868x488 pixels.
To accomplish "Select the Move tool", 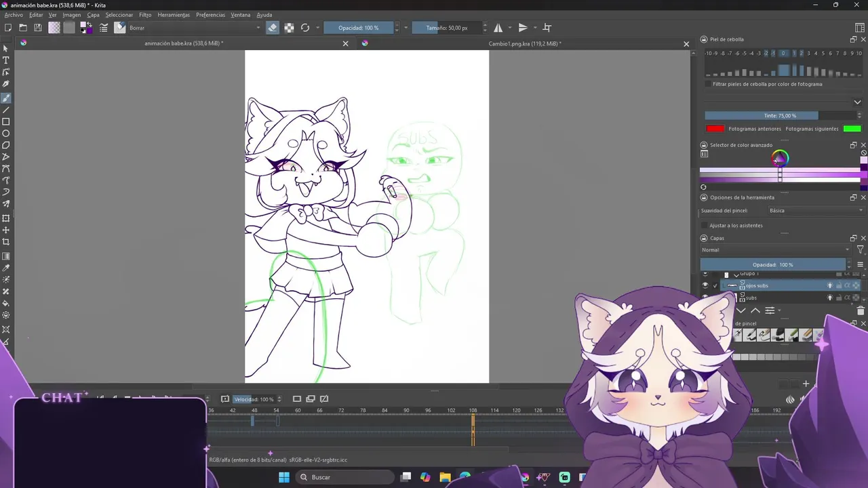I will click(6, 230).
